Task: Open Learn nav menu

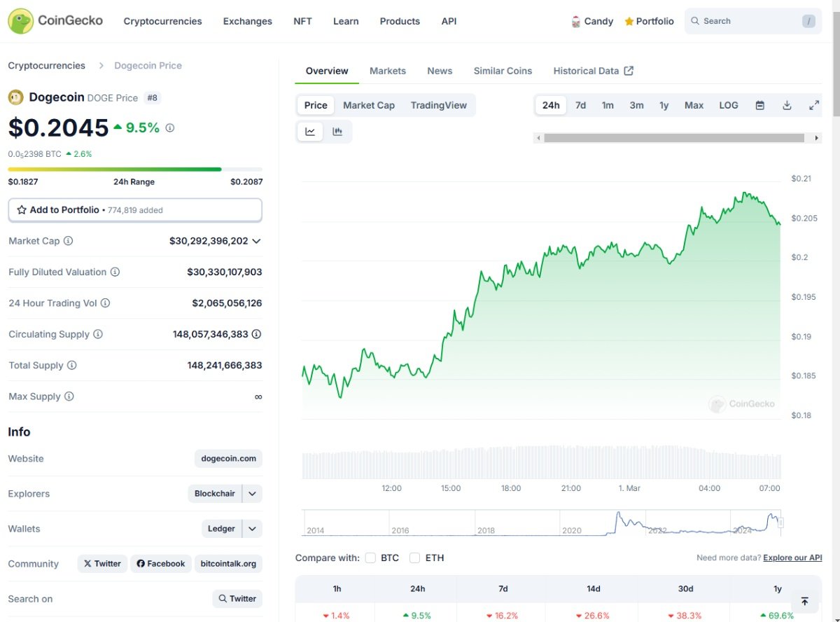Action: pos(346,21)
